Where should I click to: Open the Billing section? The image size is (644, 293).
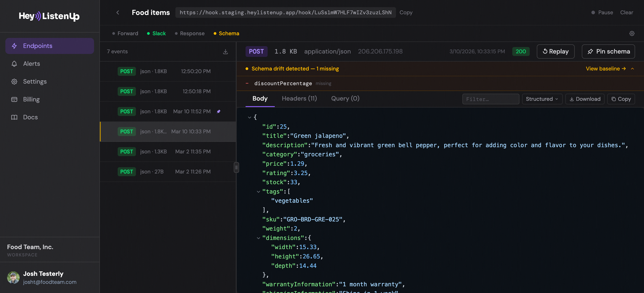pyautogui.click(x=31, y=99)
